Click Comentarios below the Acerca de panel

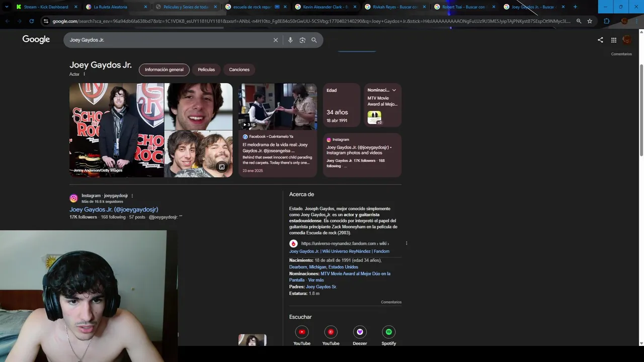pos(391,302)
